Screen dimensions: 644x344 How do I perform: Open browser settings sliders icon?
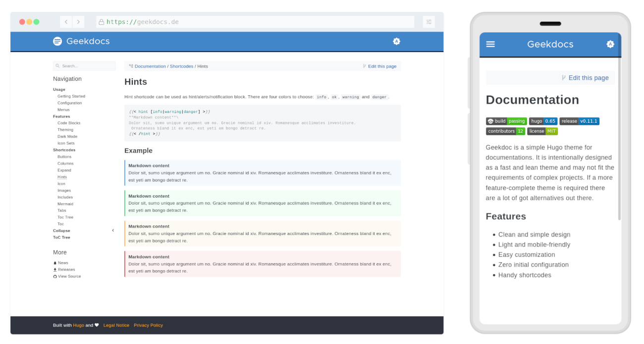click(x=429, y=22)
